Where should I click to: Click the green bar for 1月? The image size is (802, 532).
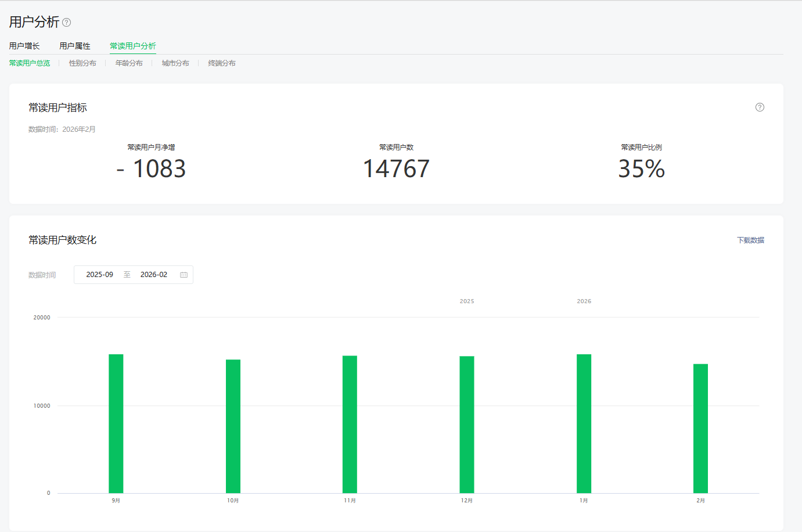click(584, 424)
